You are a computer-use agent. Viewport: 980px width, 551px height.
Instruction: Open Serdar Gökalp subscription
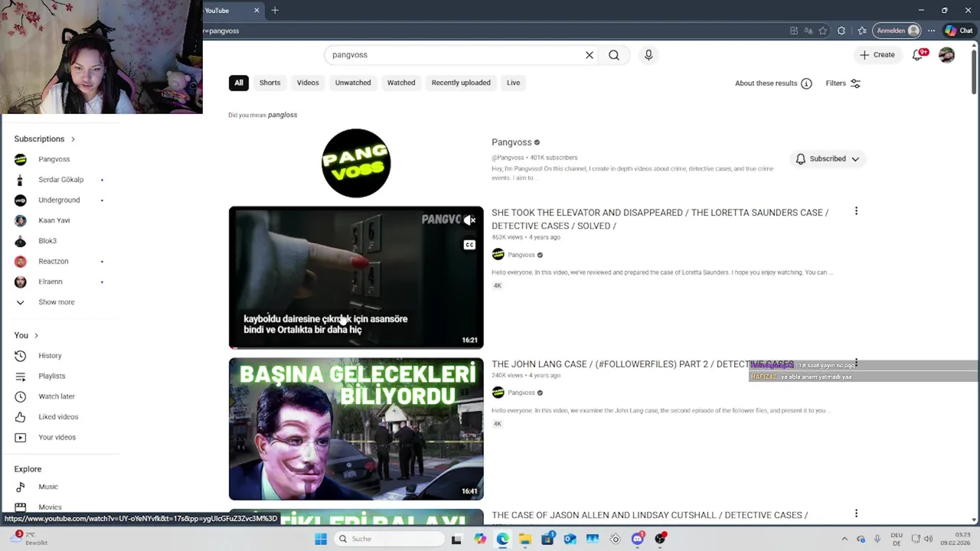tap(60, 180)
